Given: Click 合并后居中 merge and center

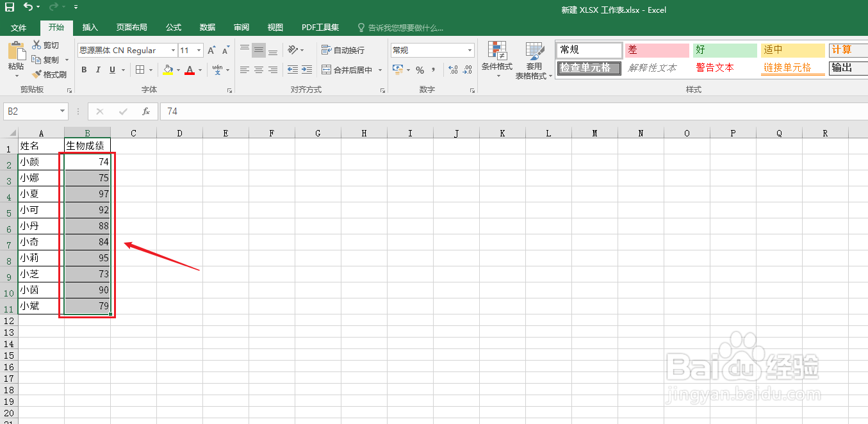Looking at the screenshot, I should (x=347, y=70).
